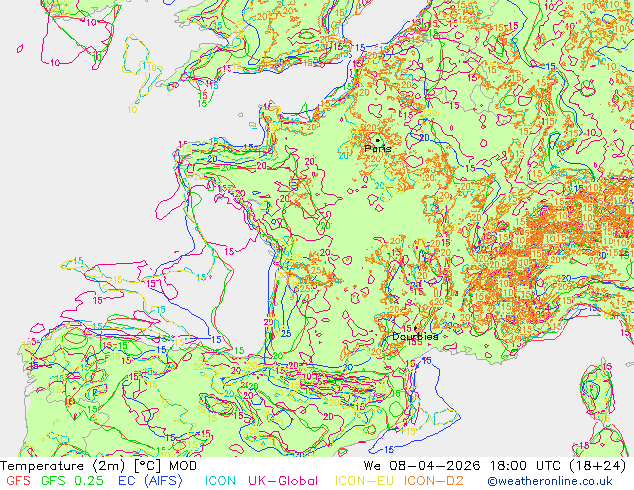This screenshot has height=490, width=634.
Task: Click the ©weatheronline.co.uk credit text
Action: (x=550, y=481)
